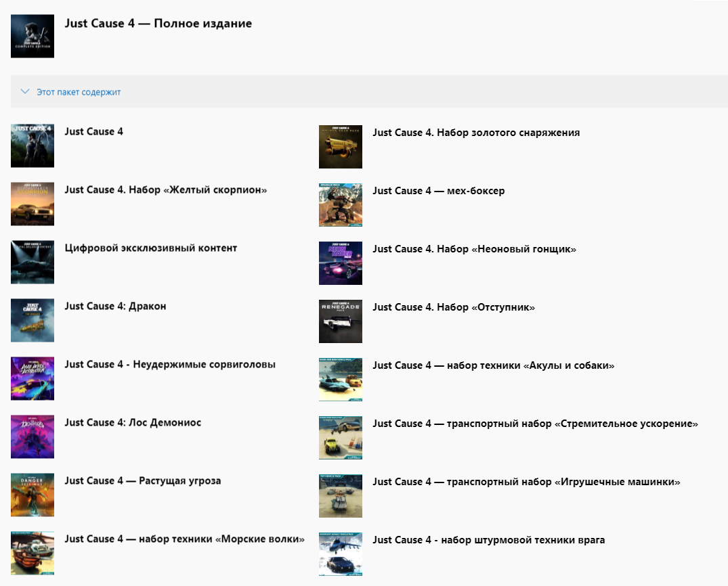Open the «Желтый скорпион» pack thumbnail
The image size is (728, 586).
[33, 204]
